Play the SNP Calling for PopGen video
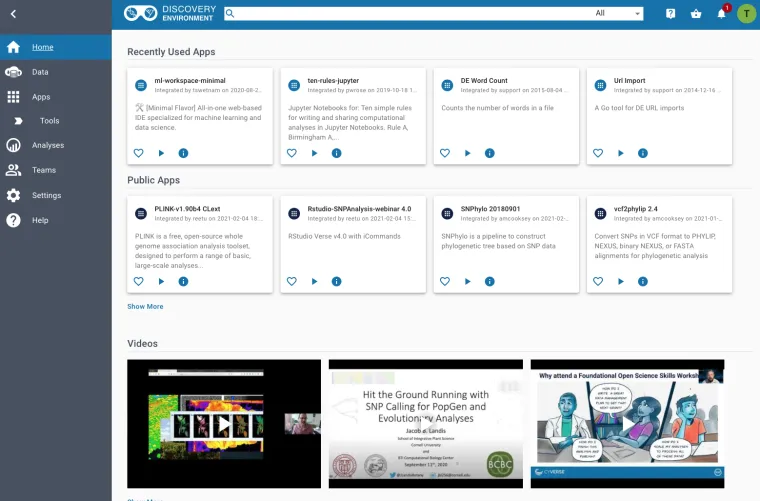This screenshot has width=760, height=501. (425, 419)
